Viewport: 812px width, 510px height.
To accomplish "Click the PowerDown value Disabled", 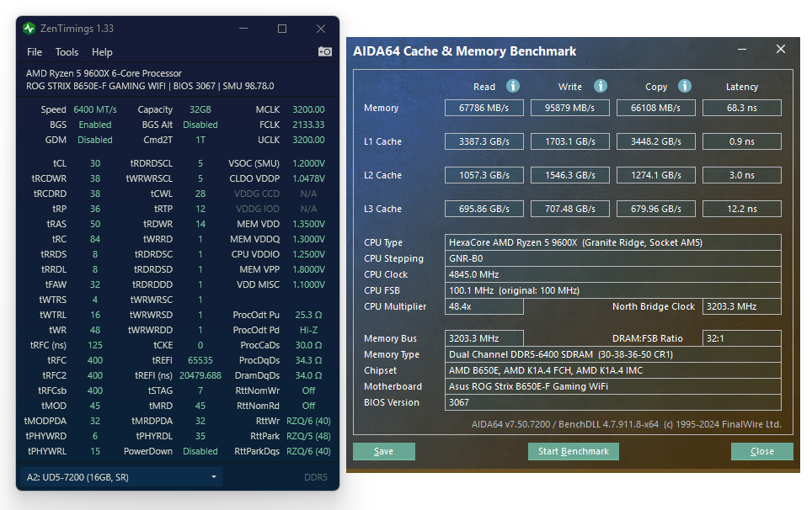I will pyautogui.click(x=200, y=451).
